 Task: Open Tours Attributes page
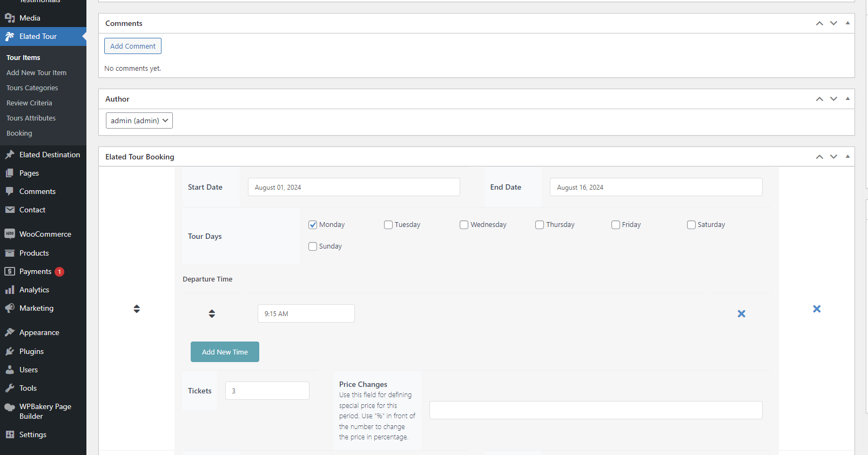click(31, 118)
